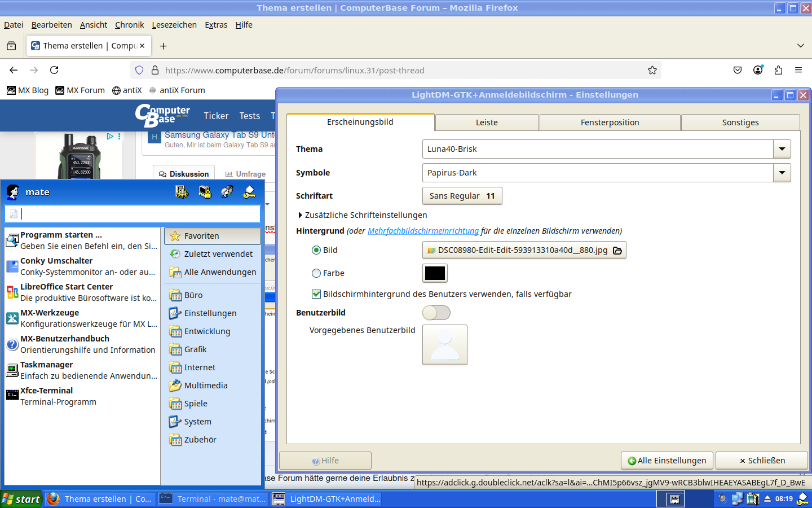The height and width of the screenshot is (508, 812).
Task: Open all settings icon in mate menu header
Action: 182,192
